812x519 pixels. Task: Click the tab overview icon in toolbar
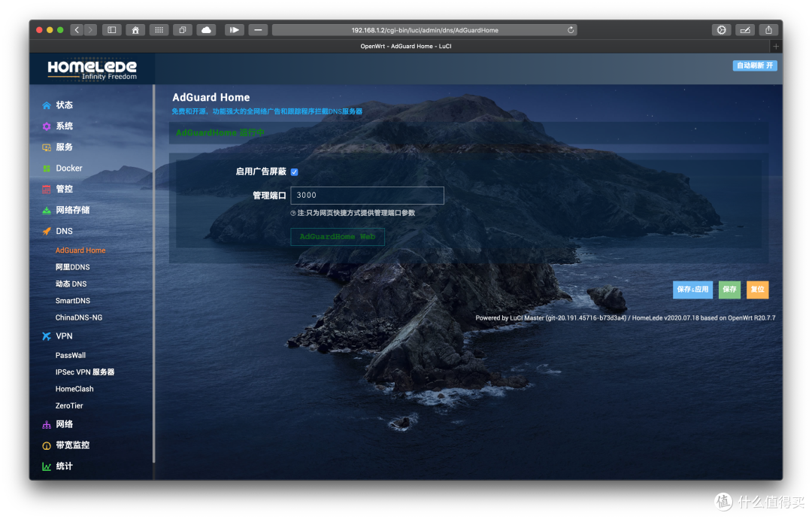coord(183,30)
